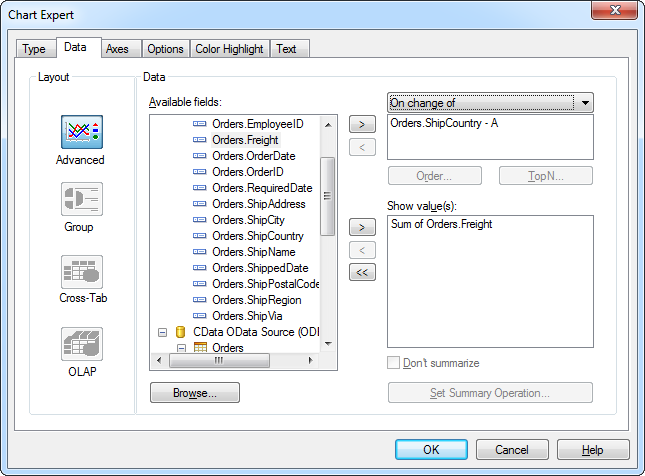Click the remove all values double-arrow button
The image size is (645, 476).
pyautogui.click(x=361, y=271)
